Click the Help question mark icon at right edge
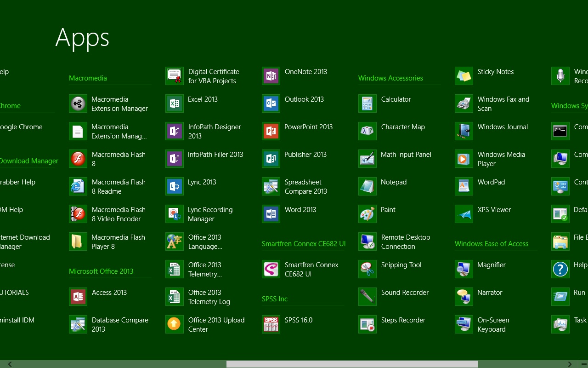The image size is (588, 368). point(560,269)
